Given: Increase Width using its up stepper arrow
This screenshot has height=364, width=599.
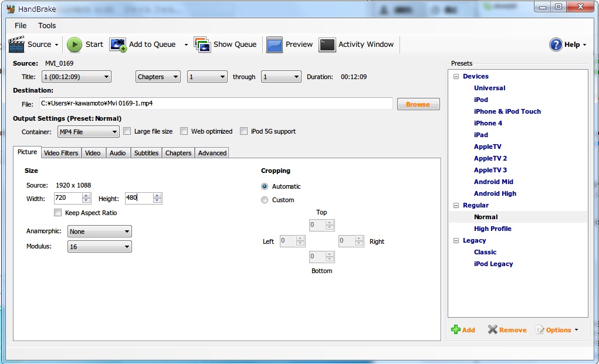Looking at the screenshot, I should click(86, 196).
